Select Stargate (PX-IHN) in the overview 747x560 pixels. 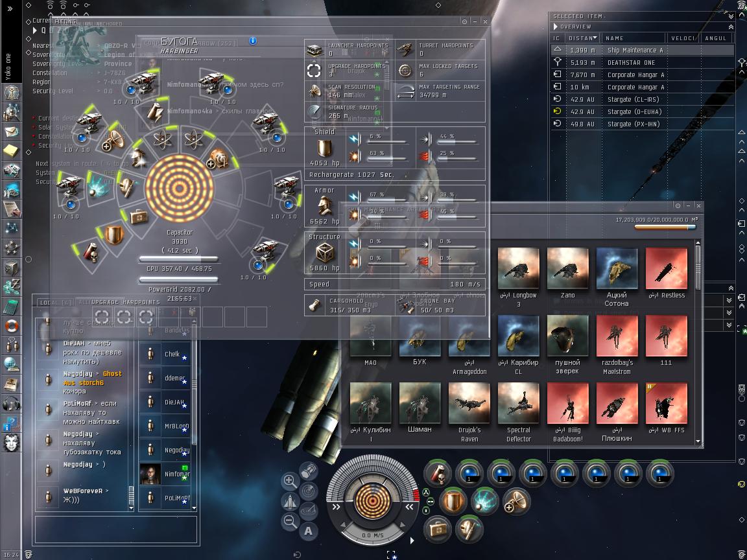point(642,124)
